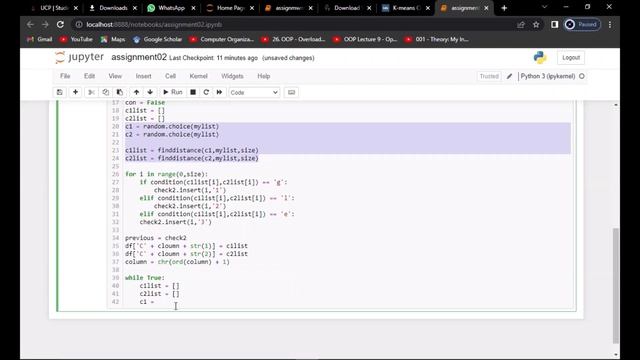Click the page vertical scrollbar
Image resolution: width=640 pixels, height=360 pixels.
616,286
